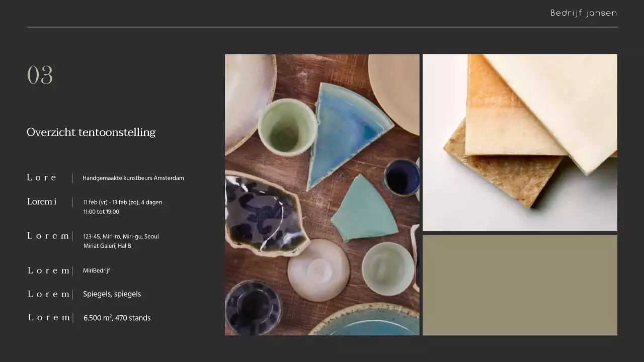This screenshot has height=362, width=644.
Task: Click the "MiriBedrijf" organizer text
Action: coord(96,270)
